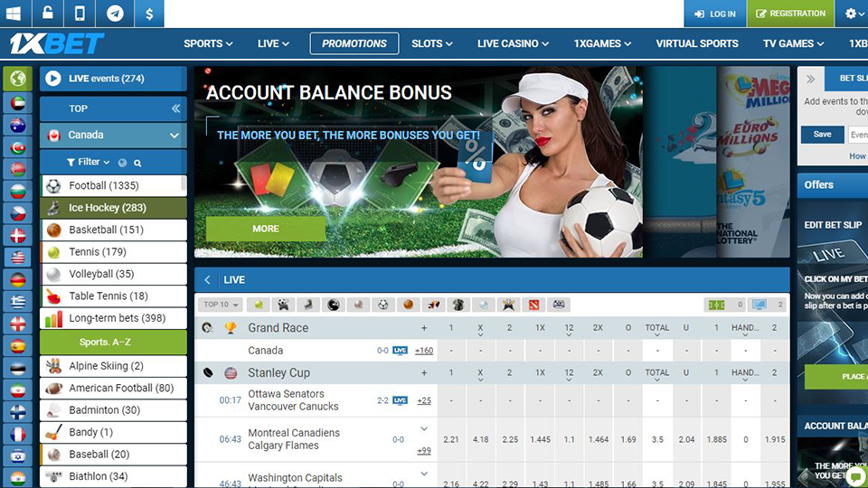
Task: Choose the Germany flag
Action: click(x=18, y=279)
